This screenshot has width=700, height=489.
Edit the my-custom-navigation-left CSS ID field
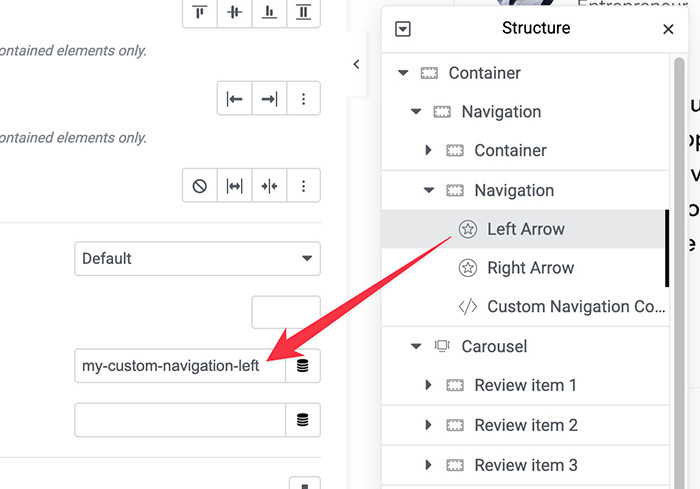pos(180,366)
